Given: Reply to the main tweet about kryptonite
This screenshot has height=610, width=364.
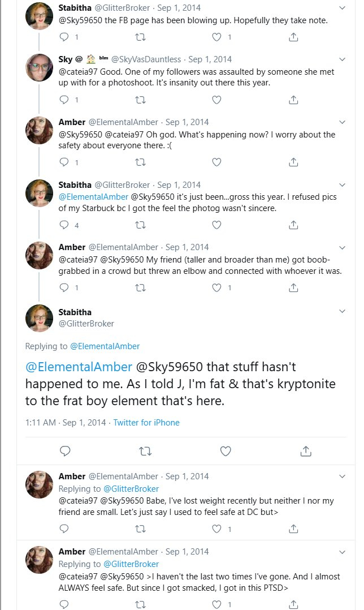Looking at the screenshot, I should pos(65,451).
